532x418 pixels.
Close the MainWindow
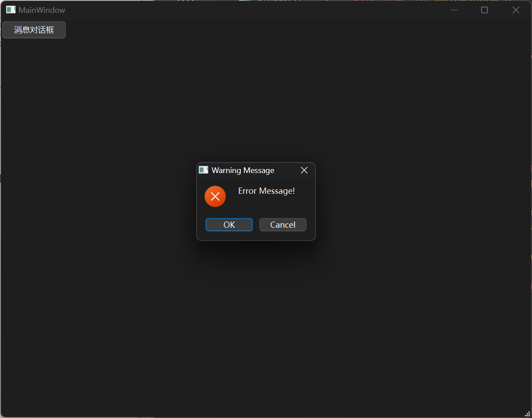click(516, 10)
